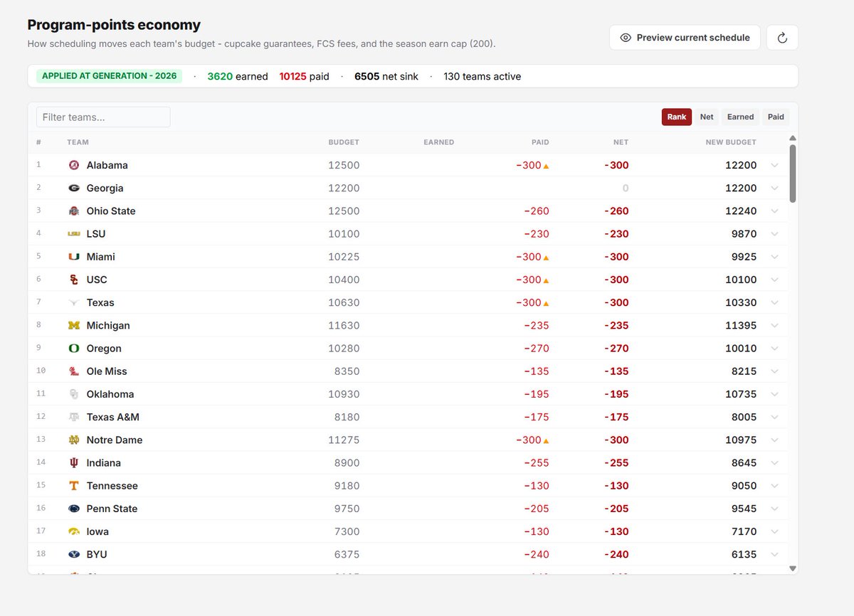Click the Iowa team logo
The height and width of the screenshot is (616, 854).
click(x=74, y=531)
